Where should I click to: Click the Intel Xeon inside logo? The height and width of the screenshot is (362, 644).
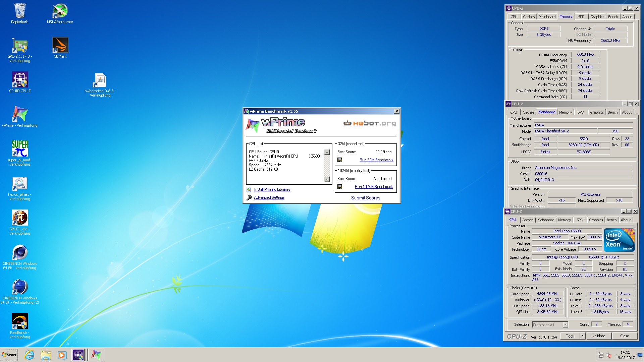tap(619, 240)
